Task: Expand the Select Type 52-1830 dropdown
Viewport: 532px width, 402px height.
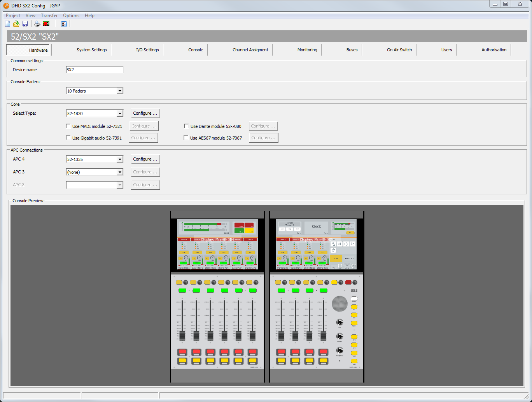Action: pos(120,114)
